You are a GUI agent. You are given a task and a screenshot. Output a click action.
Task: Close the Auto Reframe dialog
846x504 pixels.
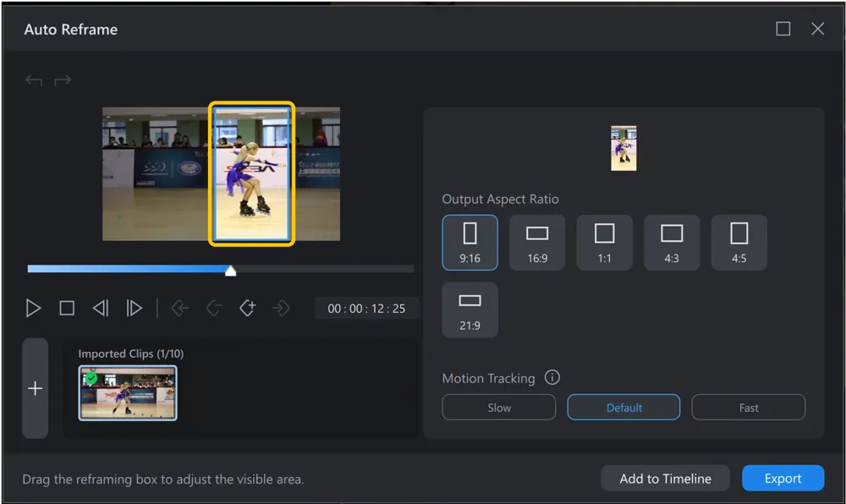click(817, 29)
